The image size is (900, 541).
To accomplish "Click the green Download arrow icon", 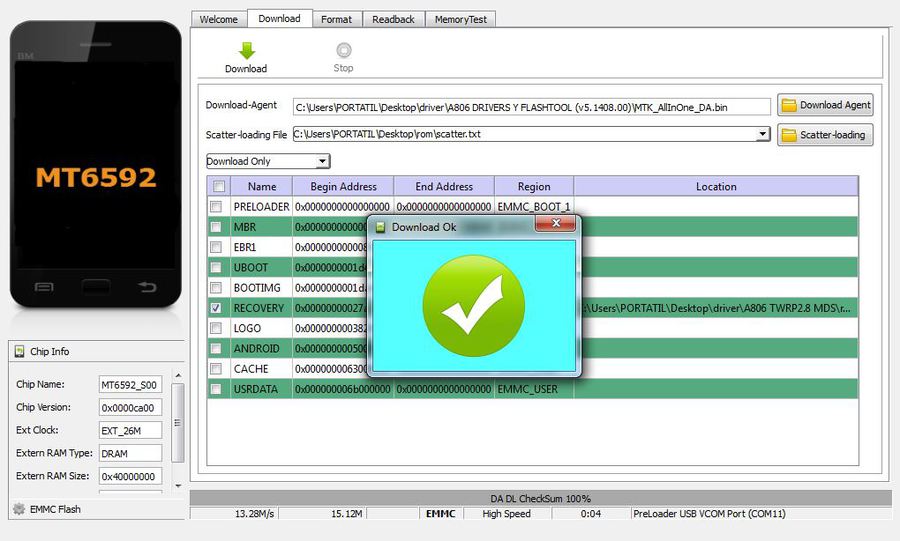I will coord(247,50).
